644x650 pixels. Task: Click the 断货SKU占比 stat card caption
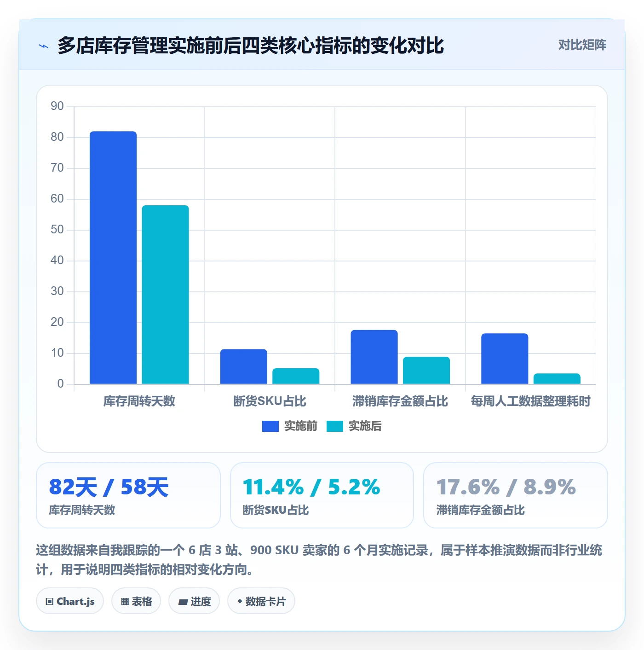click(x=276, y=510)
